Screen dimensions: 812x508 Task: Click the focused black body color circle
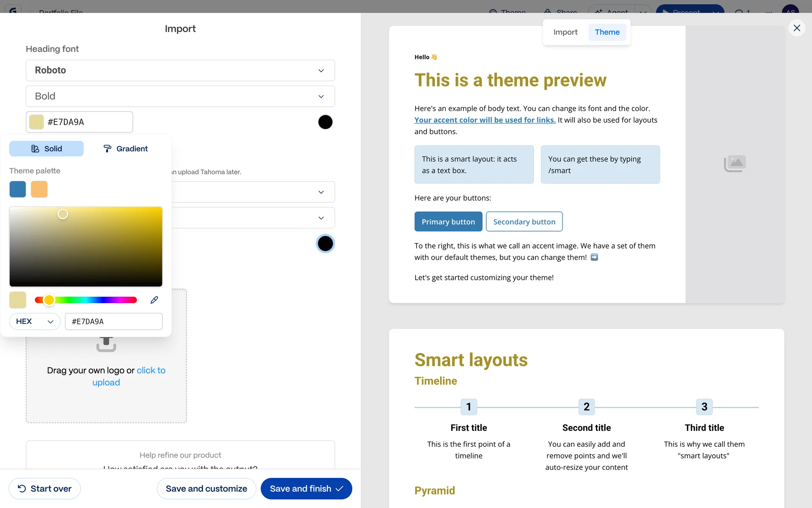click(325, 243)
